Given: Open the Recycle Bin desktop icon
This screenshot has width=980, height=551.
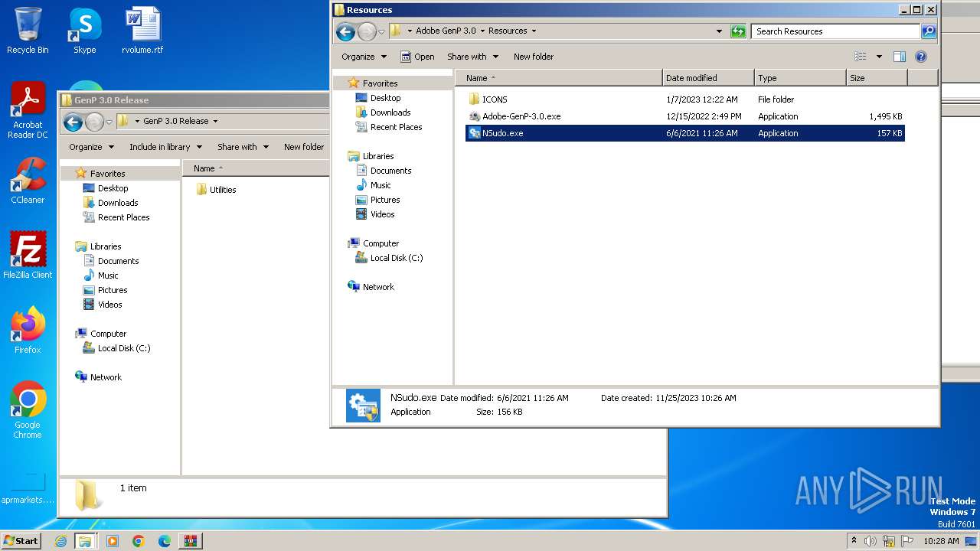Looking at the screenshot, I should tap(28, 31).
